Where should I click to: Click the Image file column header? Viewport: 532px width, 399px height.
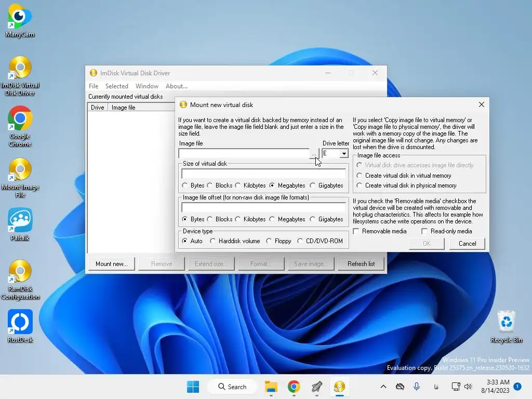point(141,107)
